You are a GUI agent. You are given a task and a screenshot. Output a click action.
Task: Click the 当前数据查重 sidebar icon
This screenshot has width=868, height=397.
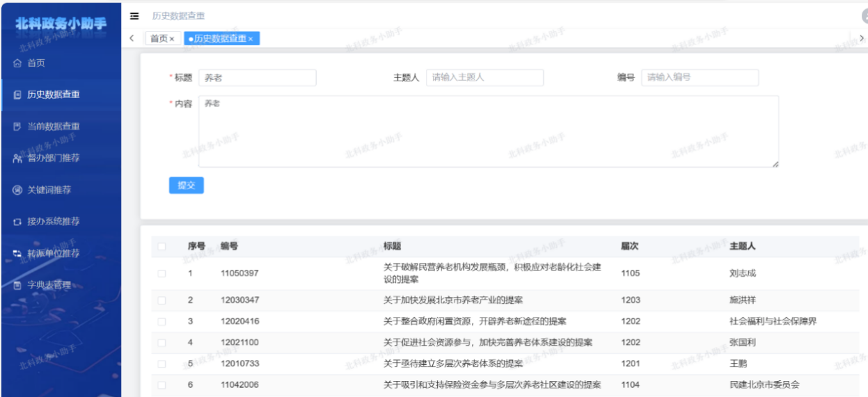(x=18, y=127)
